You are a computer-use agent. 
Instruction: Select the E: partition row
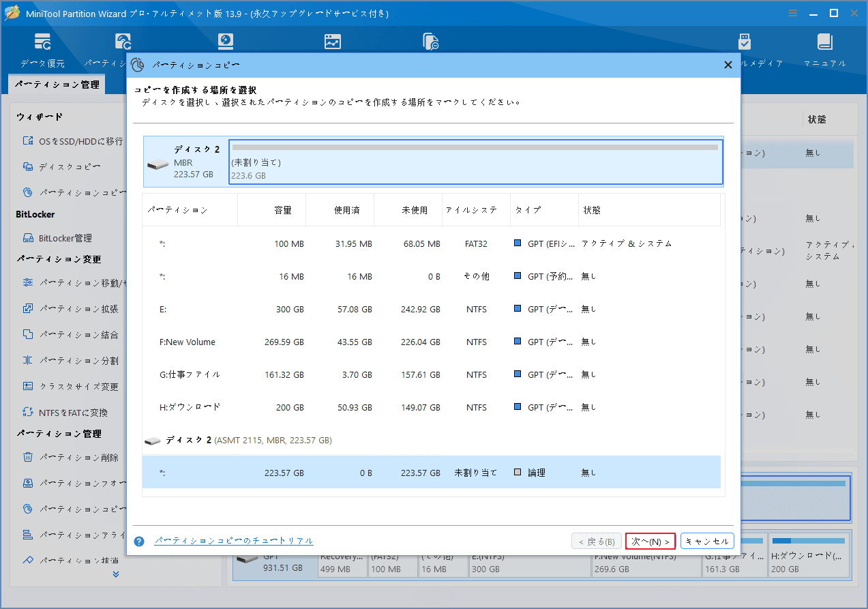pyautogui.click(x=432, y=309)
